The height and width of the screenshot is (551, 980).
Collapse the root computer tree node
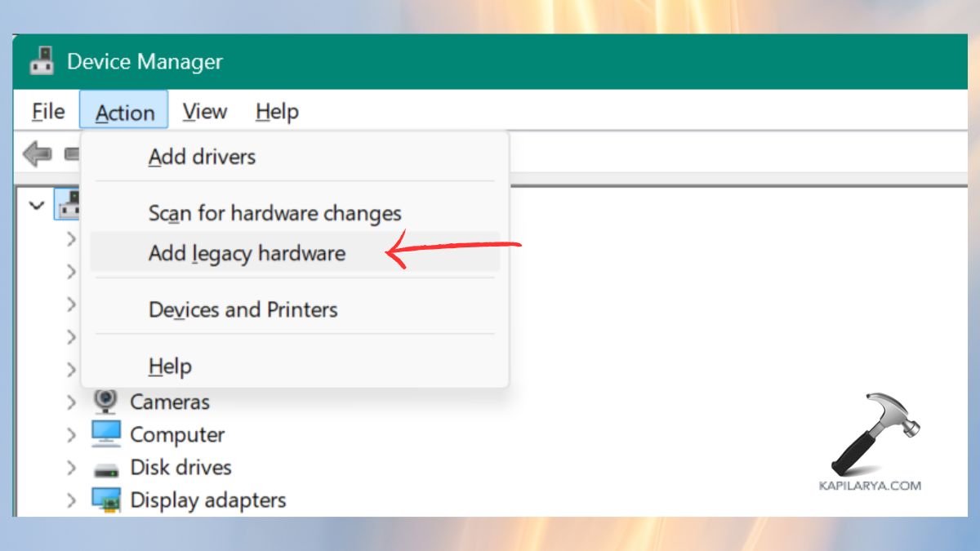point(36,204)
